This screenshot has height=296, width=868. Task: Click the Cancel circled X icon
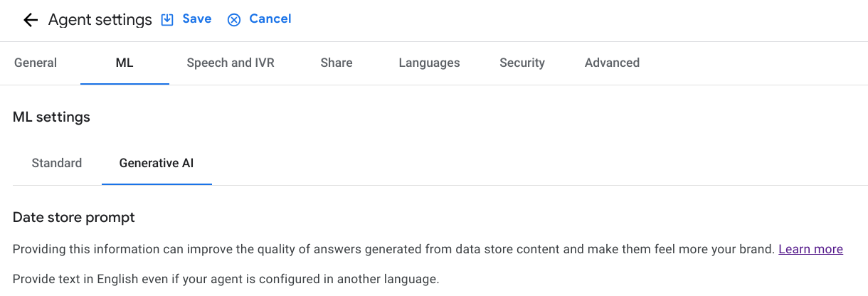click(x=234, y=19)
